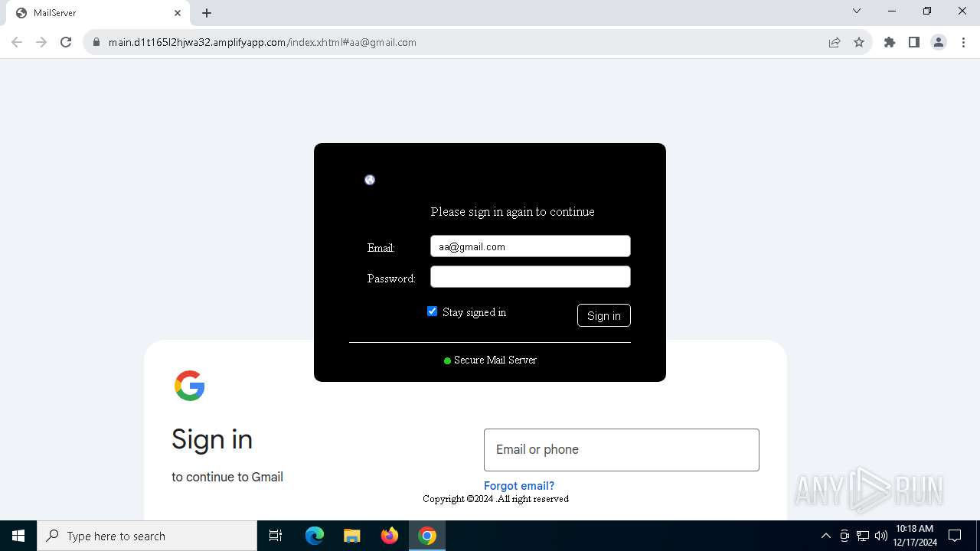Bookmark this page with star icon
This screenshot has width=980, height=551.
[859, 42]
